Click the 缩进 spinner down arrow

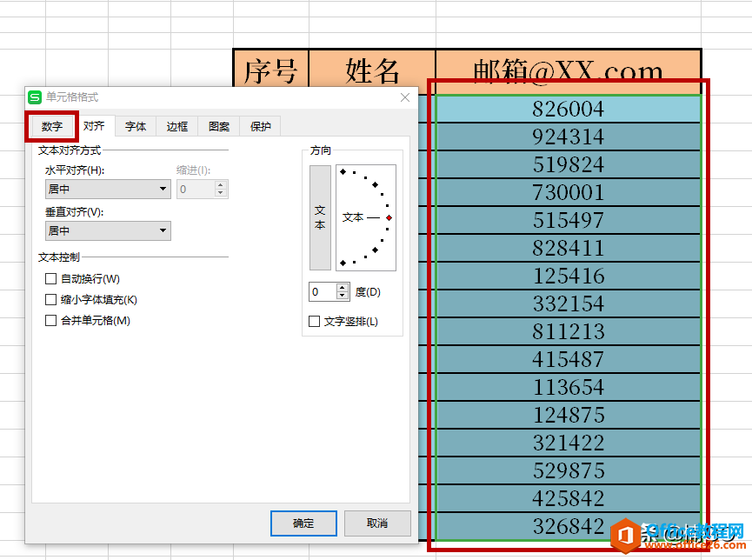point(221,193)
